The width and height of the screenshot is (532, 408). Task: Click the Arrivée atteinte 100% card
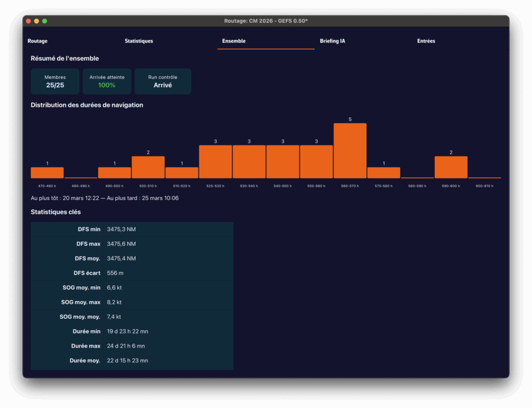coord(107,81)
